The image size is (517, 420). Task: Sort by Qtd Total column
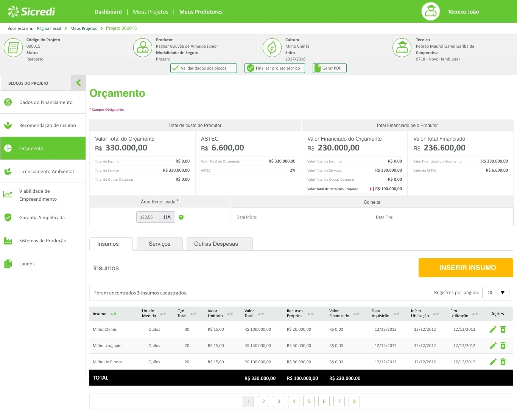[x=193, y=314]
